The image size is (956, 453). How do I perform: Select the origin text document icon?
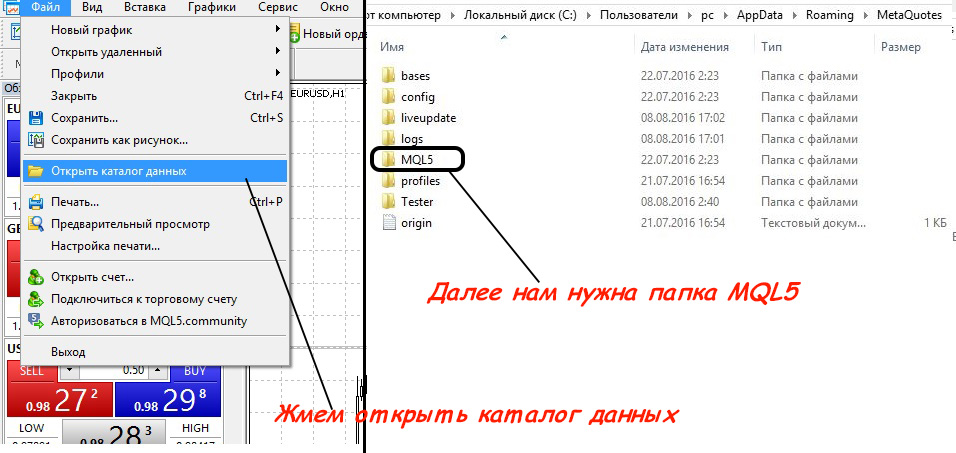pos(389,223)
